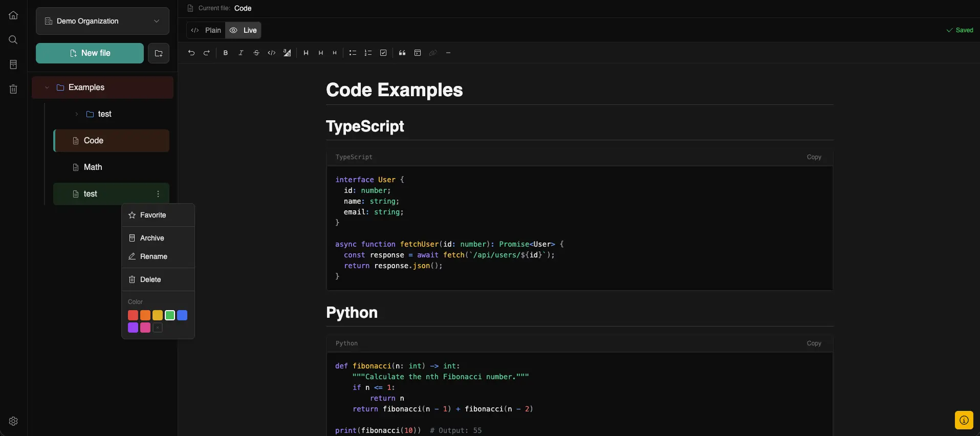Switch editor to Plain mode

[x=206, y=30]
